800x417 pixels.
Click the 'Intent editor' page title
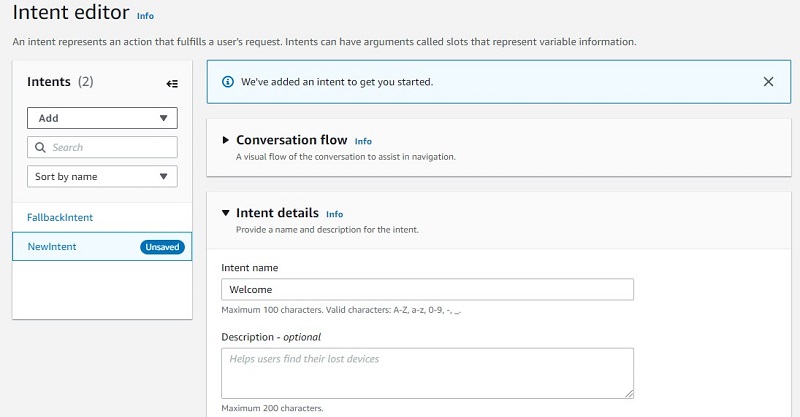point(71,12)
